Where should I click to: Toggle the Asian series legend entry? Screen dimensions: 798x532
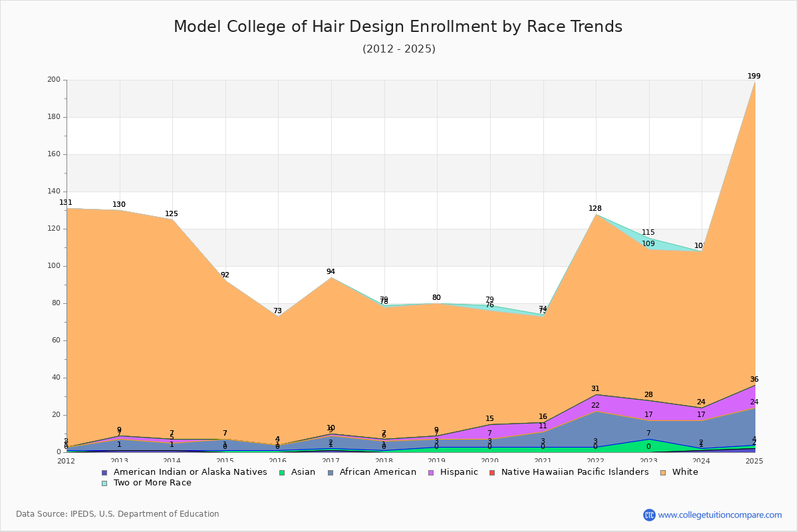pos(297,472)
